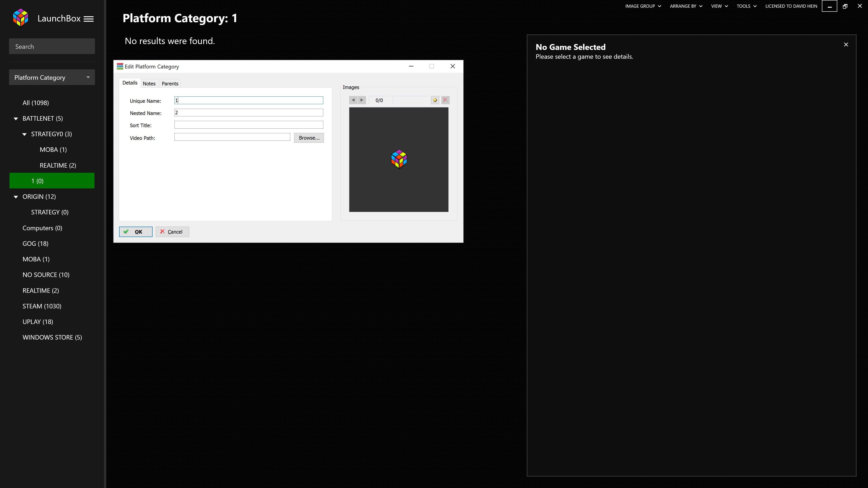Collapse the ORIGIN tree node
This screenshot has width=868, height=488.
[x=16, y=197]
